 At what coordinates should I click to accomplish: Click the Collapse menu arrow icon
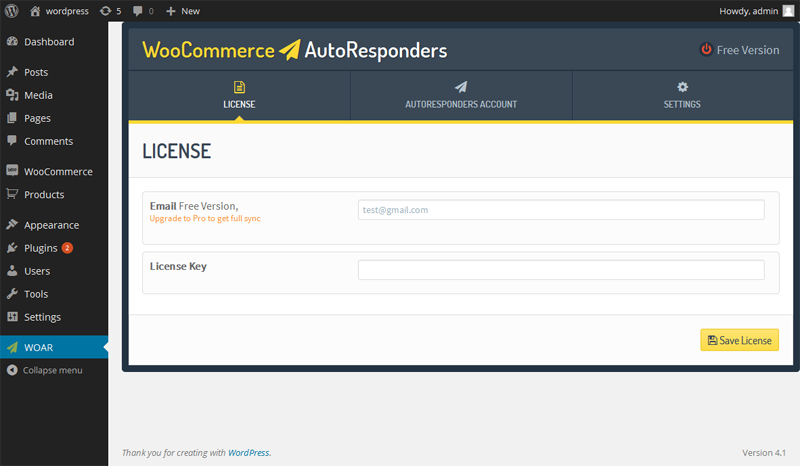[x=12, y=370]
